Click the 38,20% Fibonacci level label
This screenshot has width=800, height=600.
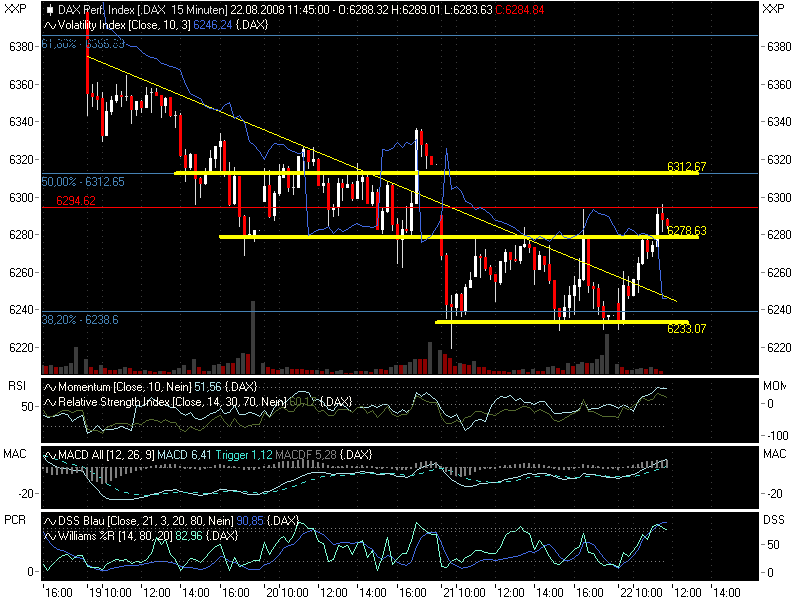coord(80,319)
